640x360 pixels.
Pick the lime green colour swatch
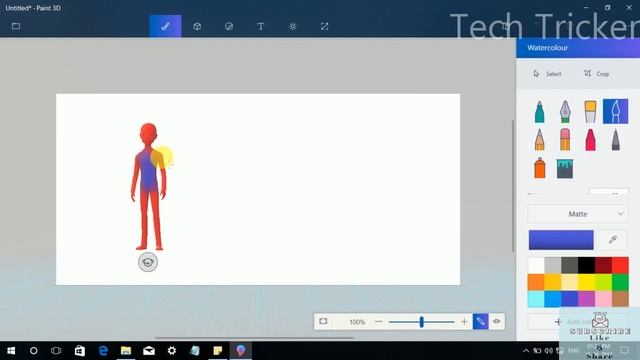(x=603, y=282)
